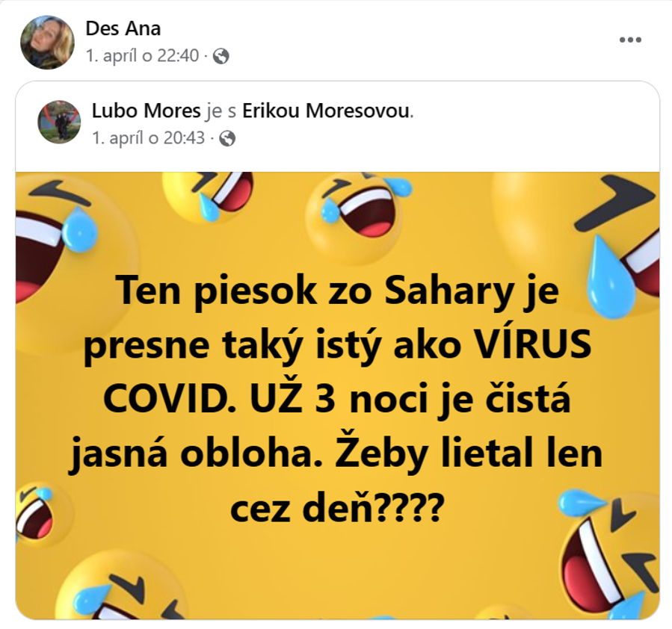Open Lubo Mores' profile picture
The height and width of the screenshot is (629, 672).
point(60,122)
